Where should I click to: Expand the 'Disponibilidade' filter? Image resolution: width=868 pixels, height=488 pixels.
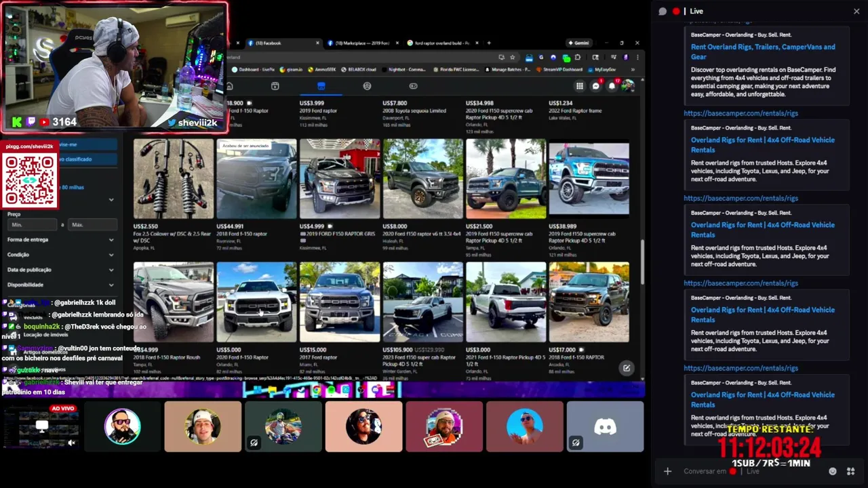coord(60,285)
